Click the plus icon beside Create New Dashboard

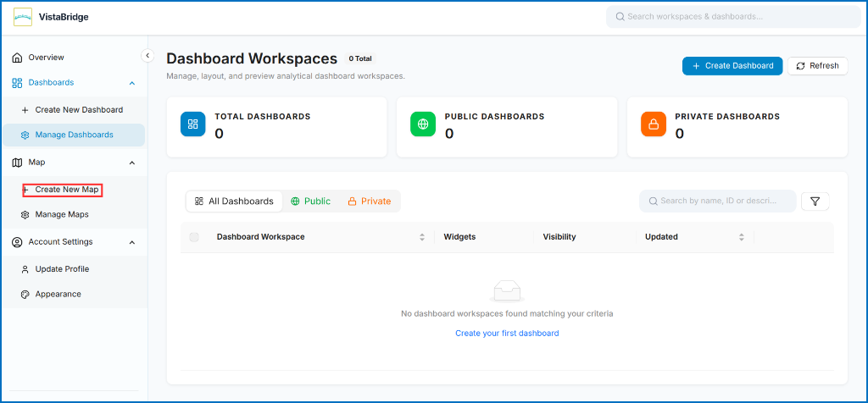25,110
